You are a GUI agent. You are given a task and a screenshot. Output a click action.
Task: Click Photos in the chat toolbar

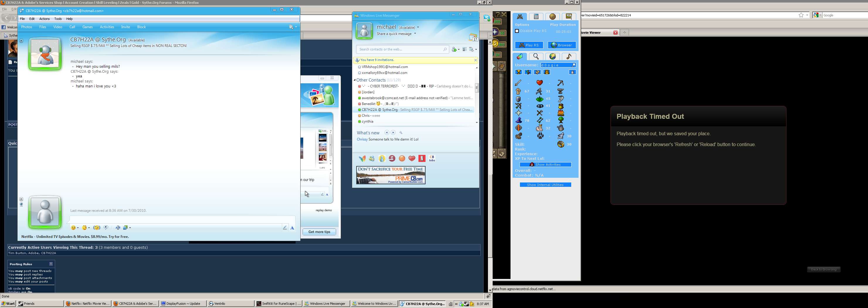coord(27,27)
